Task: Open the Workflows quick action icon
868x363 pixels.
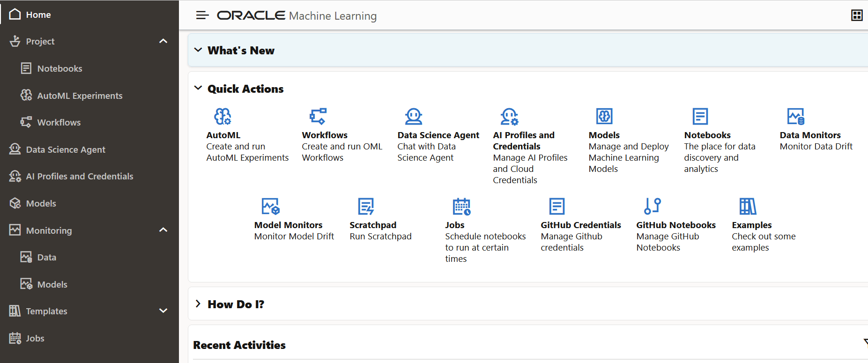Action: tap(318, 116)
